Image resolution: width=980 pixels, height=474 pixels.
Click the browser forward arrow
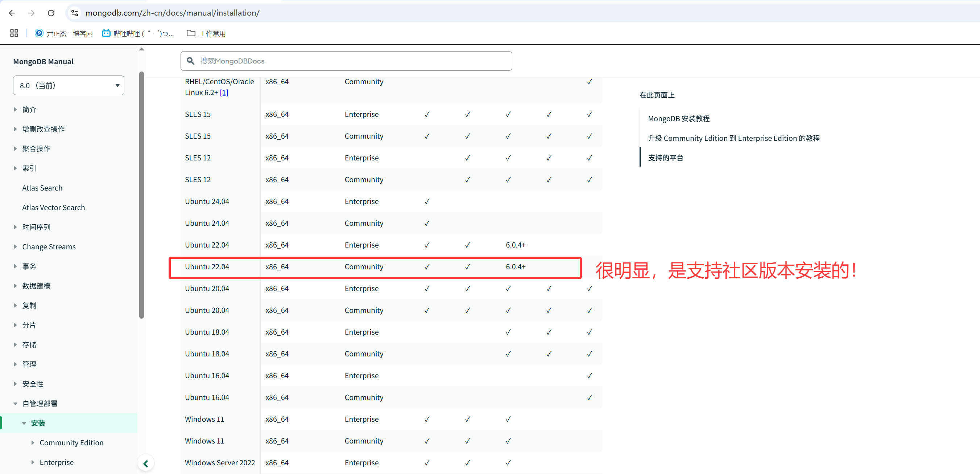click(32, 13)
